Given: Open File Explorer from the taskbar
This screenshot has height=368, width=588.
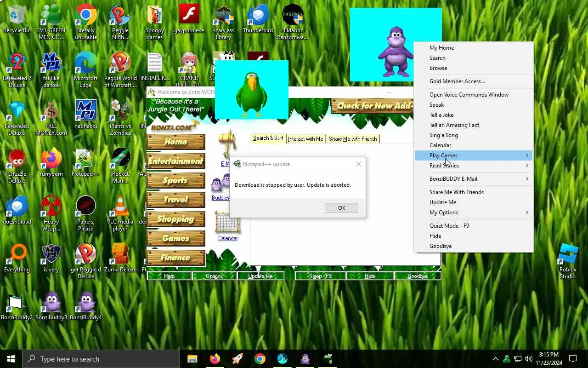Looking at the screenshot, I should point(192,359).
